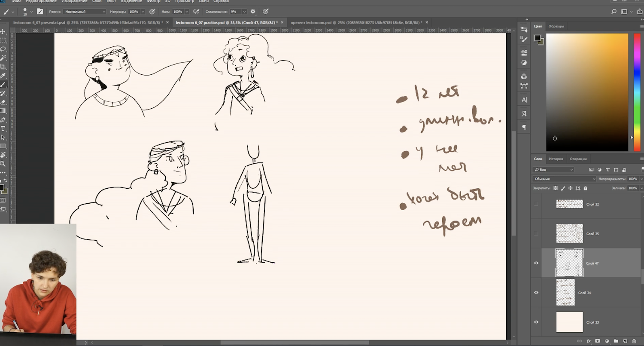The height and width of the screenshot is (346, 644).
Task: Select the Слой 35 layer thumbnail
Action: [569, 234]
